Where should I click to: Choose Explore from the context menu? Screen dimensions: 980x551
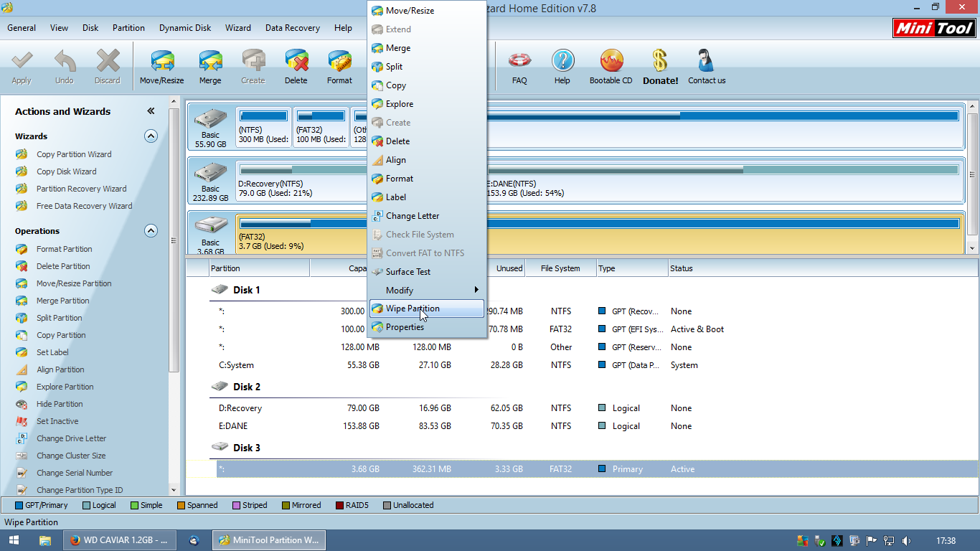[x=426, y=104]
